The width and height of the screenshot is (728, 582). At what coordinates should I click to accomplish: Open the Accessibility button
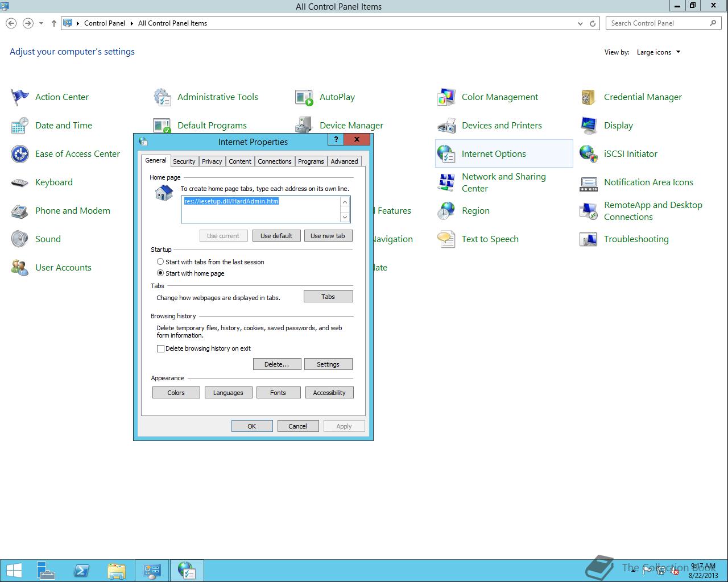pyautogui.click(x=329, y=393)
